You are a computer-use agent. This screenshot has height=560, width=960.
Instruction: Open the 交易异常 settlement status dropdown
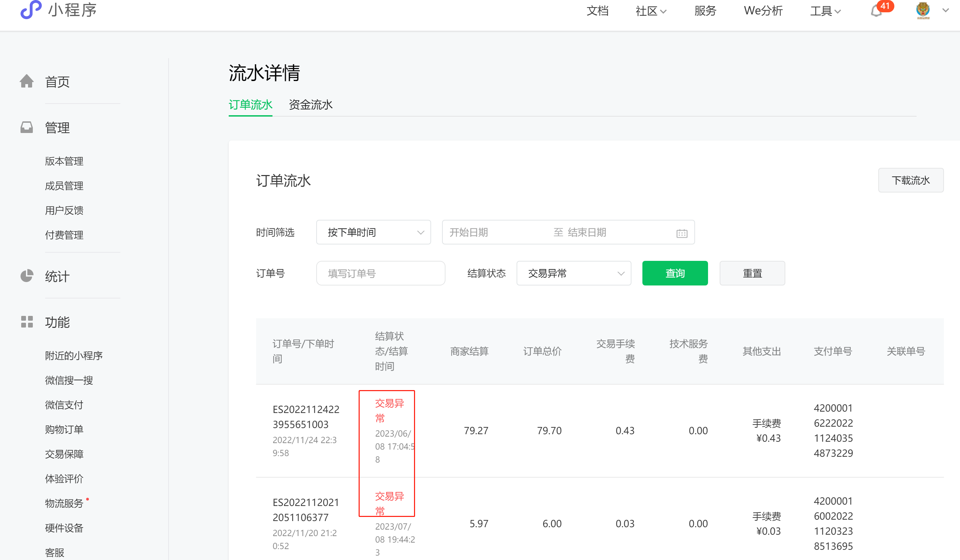pyautogui.click(x=574, y=273)
